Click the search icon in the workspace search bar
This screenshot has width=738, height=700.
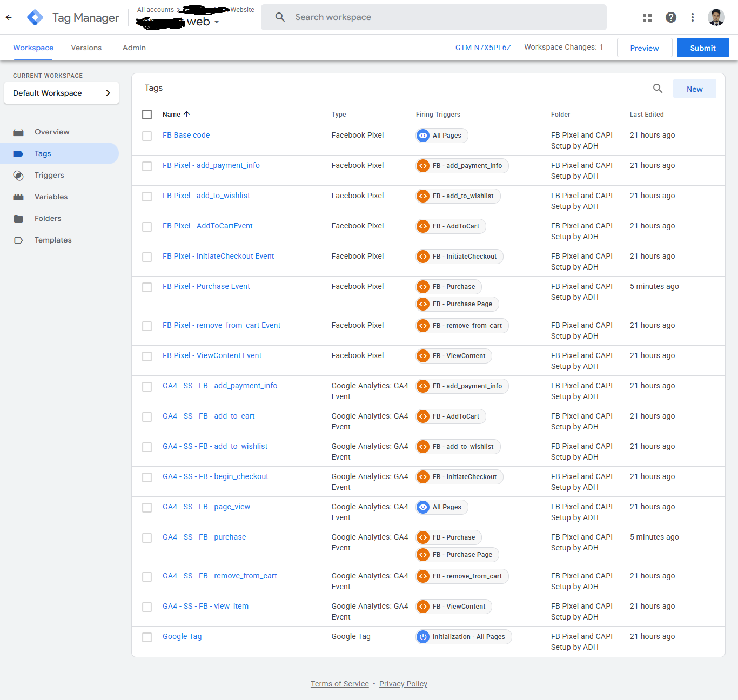point(280,17)
